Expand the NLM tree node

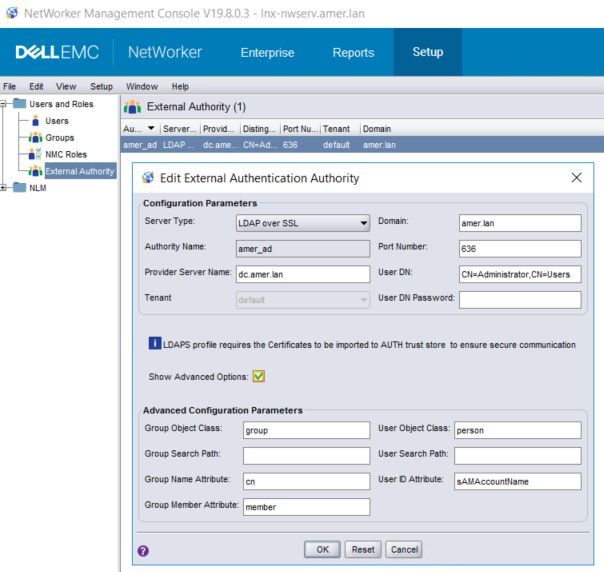pos(5,188)
